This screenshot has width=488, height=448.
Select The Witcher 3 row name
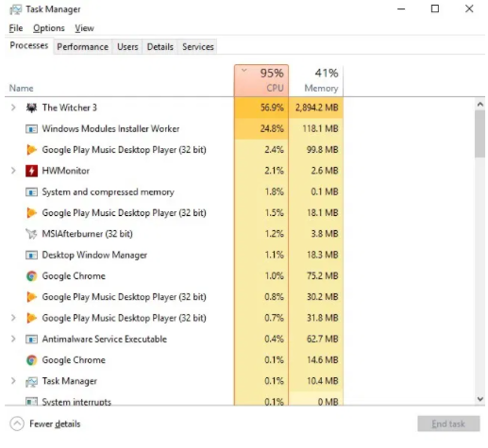tap(70, 108)
